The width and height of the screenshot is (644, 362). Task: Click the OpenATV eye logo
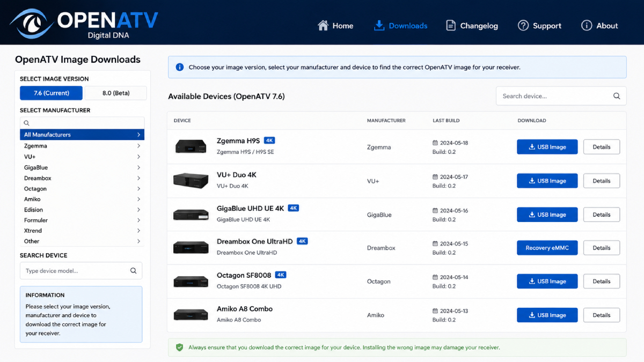click(31, 23)
